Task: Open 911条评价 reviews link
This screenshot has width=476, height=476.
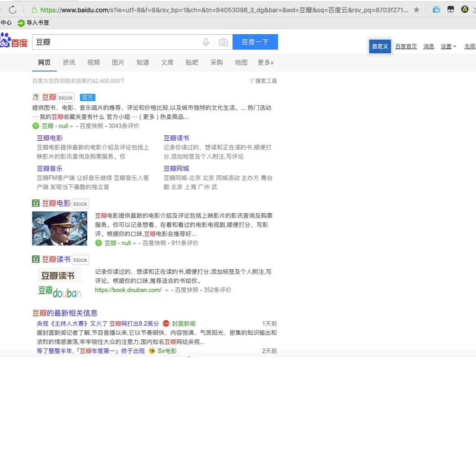Action: [x=185, y=243]
